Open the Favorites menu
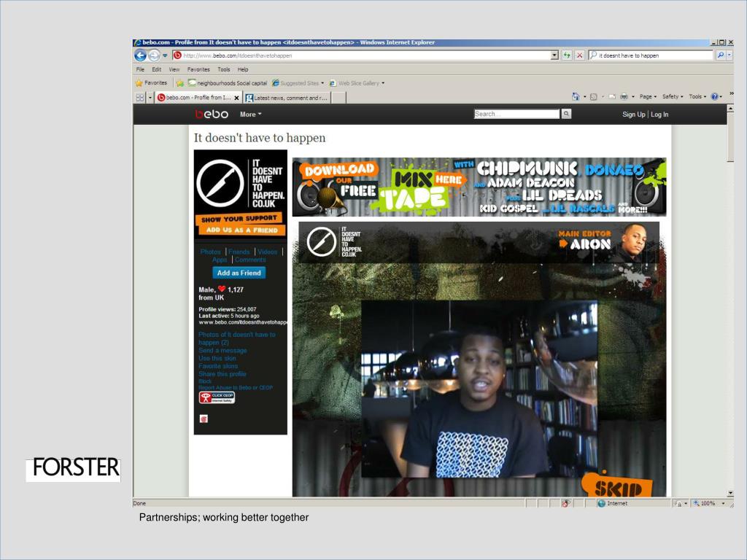The height and width of the screenshot is (560, 747). click(x=198, y=69)
